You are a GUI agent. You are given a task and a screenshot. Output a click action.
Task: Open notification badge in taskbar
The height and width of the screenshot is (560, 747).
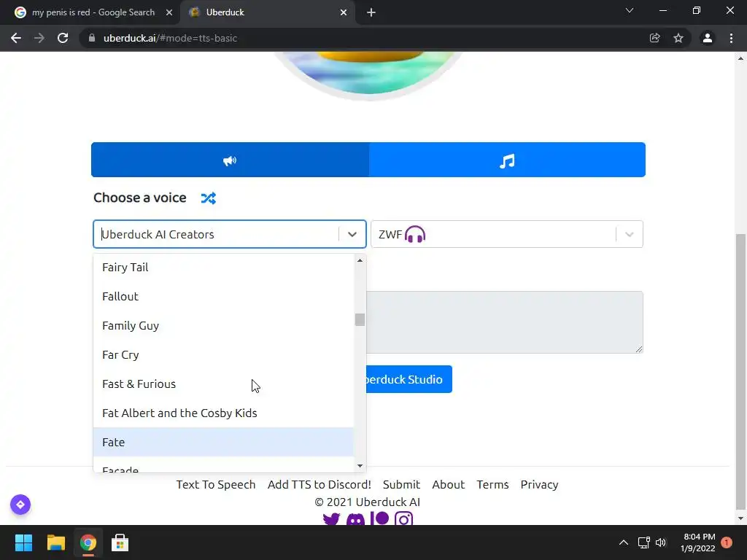tap(727, 542)
